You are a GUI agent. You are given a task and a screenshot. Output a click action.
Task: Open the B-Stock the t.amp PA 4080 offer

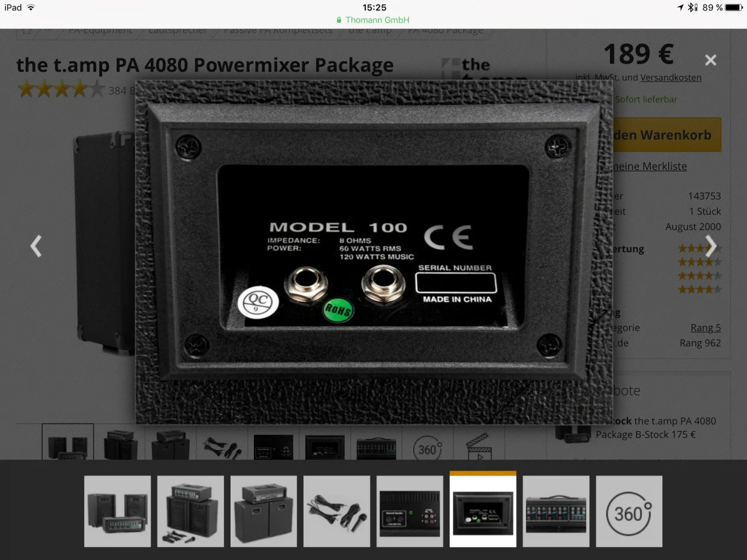[x=655, y=428]
